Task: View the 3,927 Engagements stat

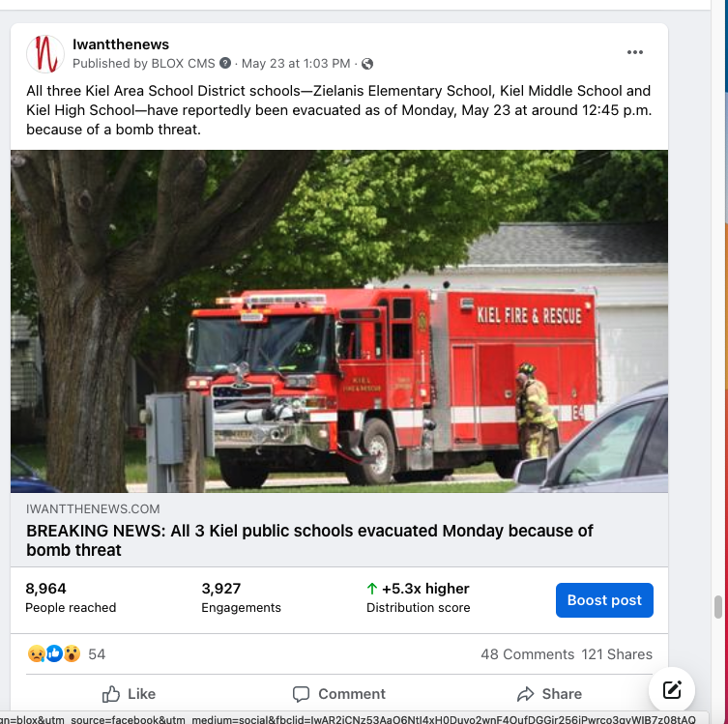Action: [x=241, y=597]
